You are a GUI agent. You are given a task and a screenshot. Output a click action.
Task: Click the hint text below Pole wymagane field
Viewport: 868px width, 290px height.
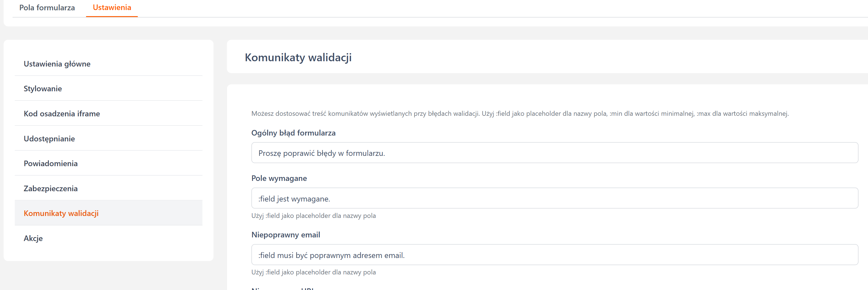313,216
